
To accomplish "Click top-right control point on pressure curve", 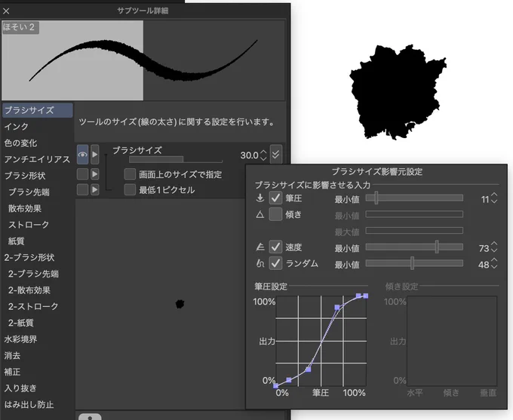I will 366,296.
